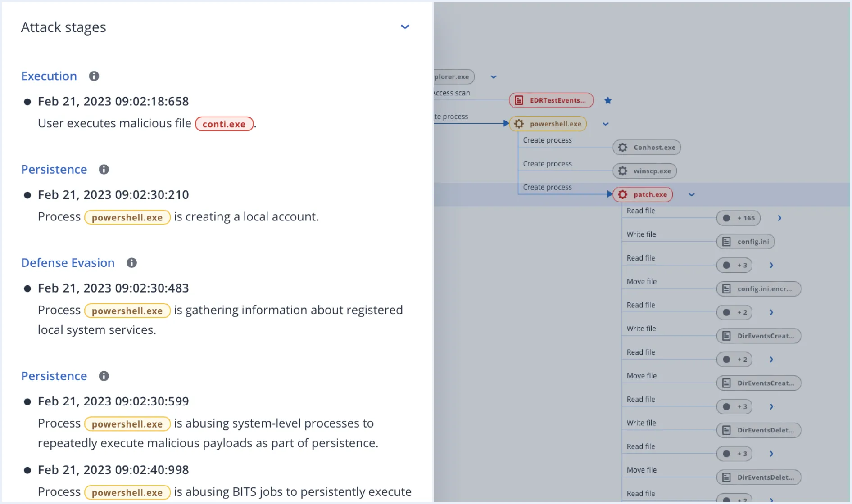Click the gear icon on winscp.exe node
The image size is (852, 504).
point(622,171)
